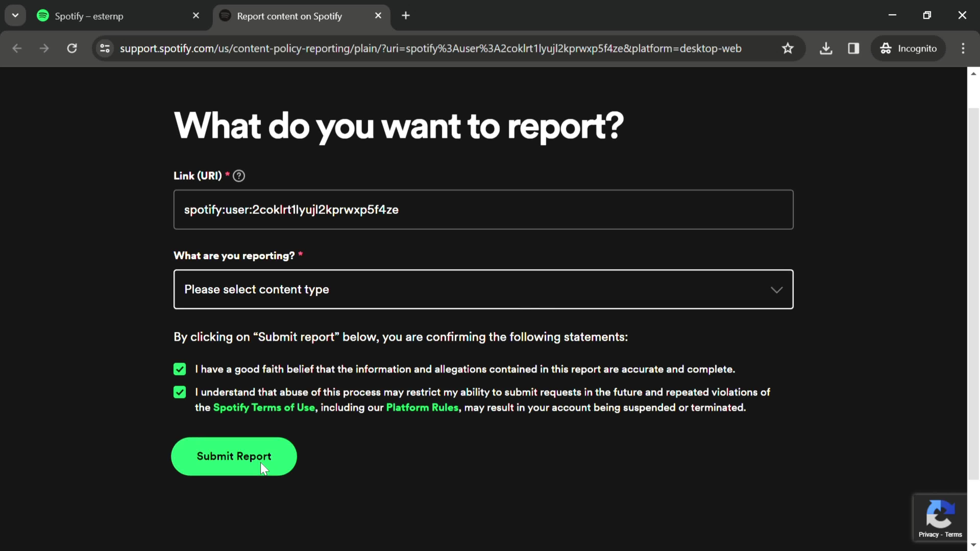Open the Platform Rules link
Viewport: 980px width, 551px height.
pos(423,408)
